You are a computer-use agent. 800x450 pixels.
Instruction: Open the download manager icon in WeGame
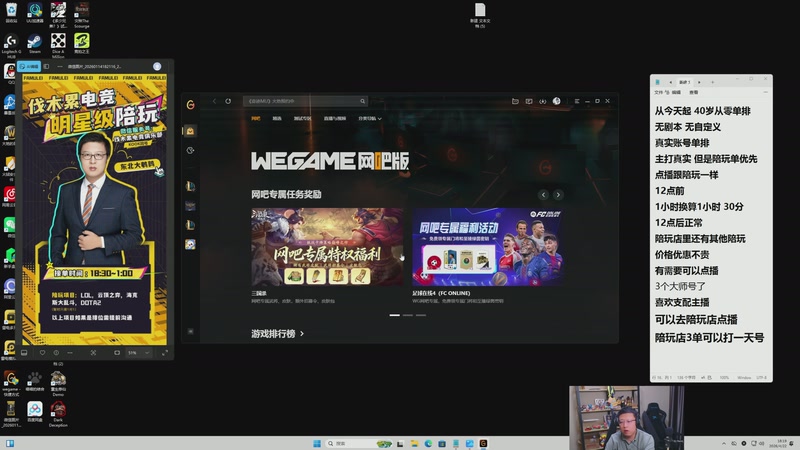[x=543, y=101]
